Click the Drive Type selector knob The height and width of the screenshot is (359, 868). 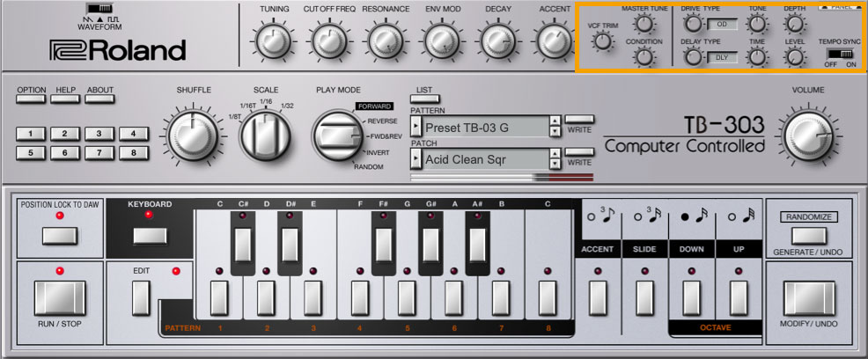[x=692, y=23]
